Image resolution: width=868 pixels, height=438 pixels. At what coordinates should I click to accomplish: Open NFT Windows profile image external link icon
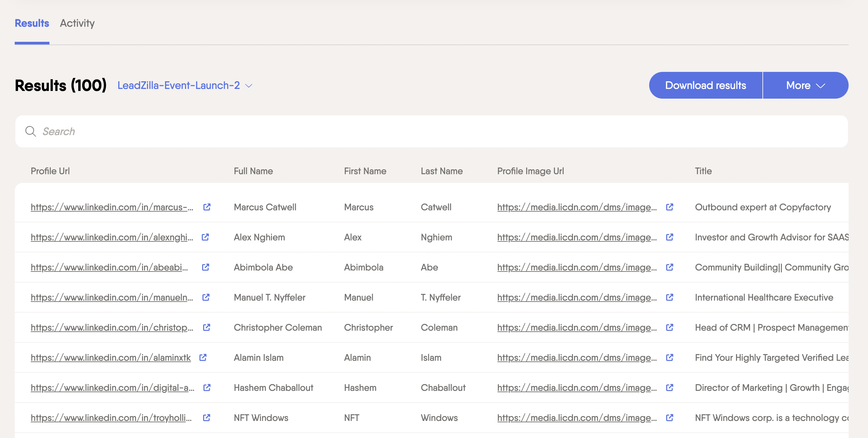pyautogui.click(x=670, y=417)
